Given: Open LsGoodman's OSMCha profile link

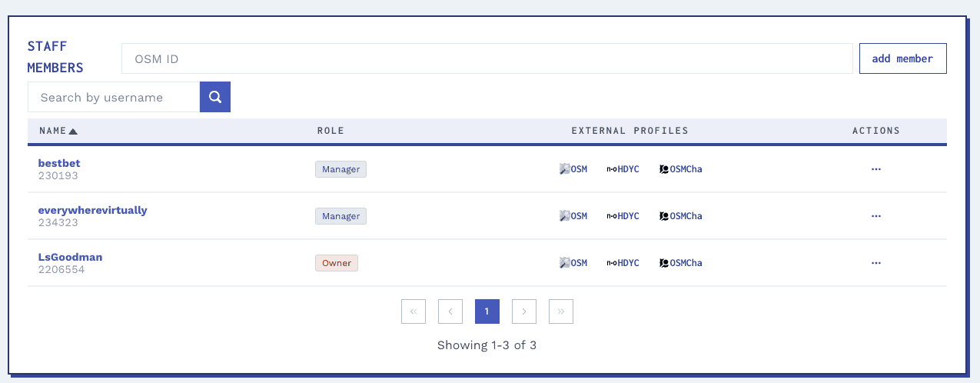Looking at the screenshot, I should point(681,263).
